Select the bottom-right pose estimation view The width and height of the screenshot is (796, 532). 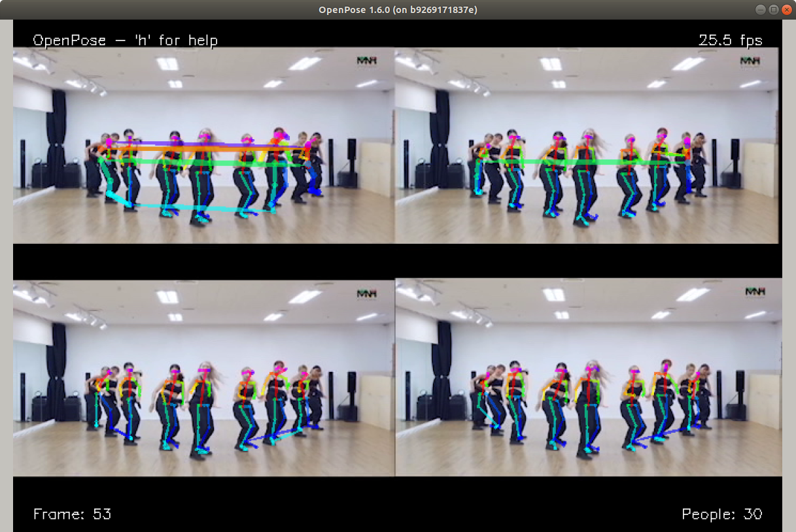click(x=589, y=379)
